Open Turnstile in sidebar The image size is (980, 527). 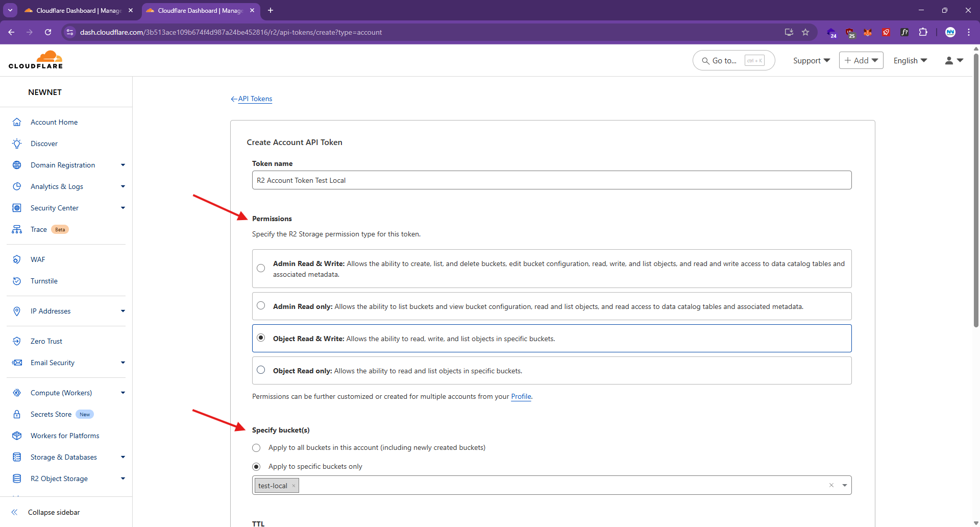44,281
